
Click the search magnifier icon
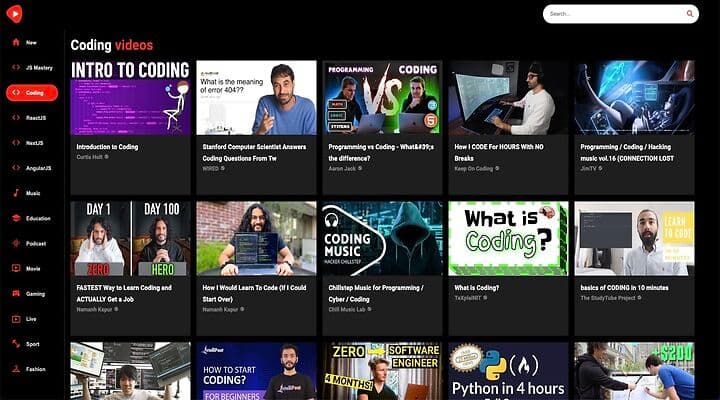click(689, 14)
